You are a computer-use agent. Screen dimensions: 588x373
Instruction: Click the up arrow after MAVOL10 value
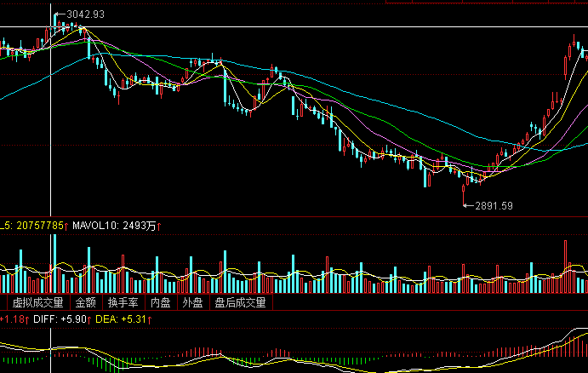click(158, 225)
